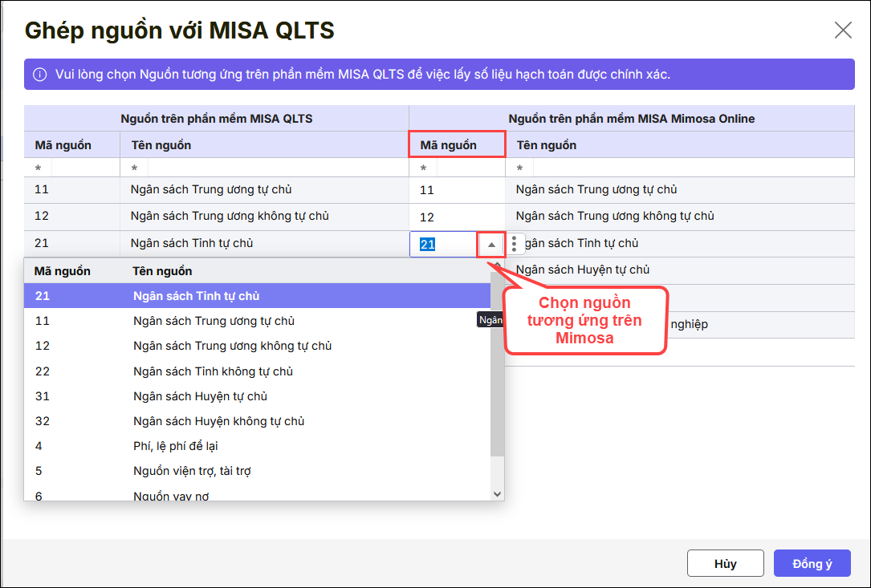Click the filter asterisk for Mimosa Mã nguồn

423,168
